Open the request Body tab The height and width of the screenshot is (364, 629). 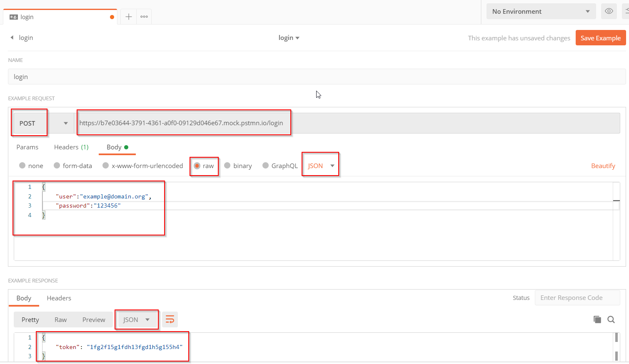[x=117, y=147]
